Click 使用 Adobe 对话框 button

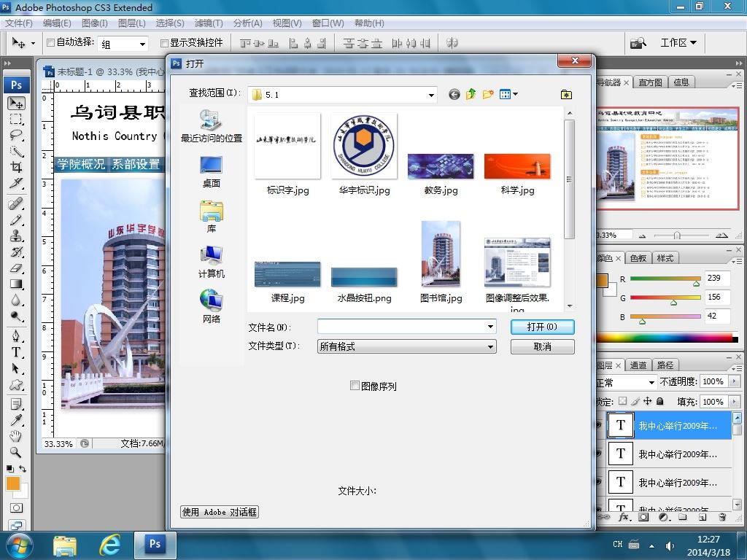[219, 512]
